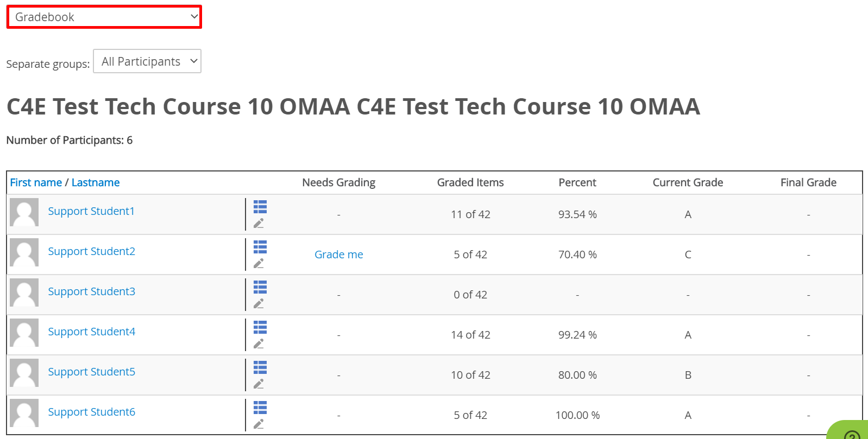868x439 pixels.
Task: Open grade table icon for Support Student1
Action: tap(260, 207)
